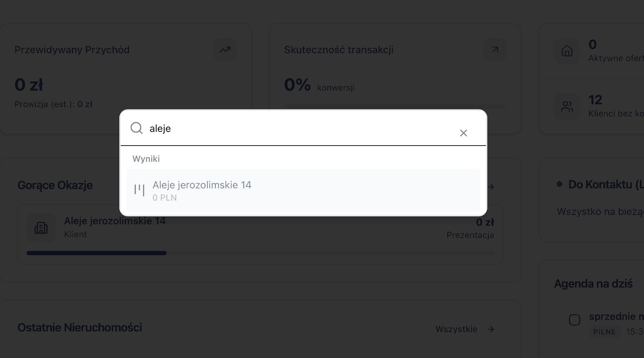Screen dimensions: 644x358
Task: Open the 'Wszystkie' link in Ostatnie Nieruchomości
Action: (x=456, y=329)
